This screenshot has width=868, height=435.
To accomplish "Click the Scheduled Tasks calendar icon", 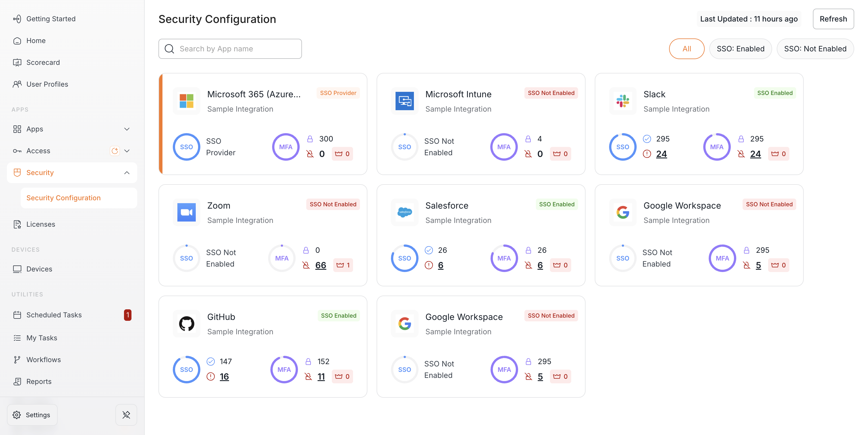I will tap(17, 315).
